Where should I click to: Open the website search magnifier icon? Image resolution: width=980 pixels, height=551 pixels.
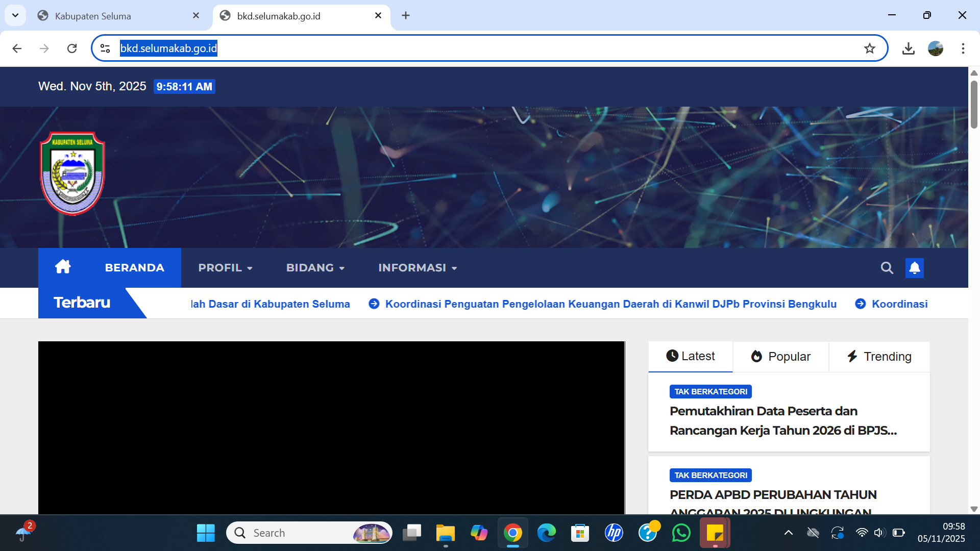(887, 268)
